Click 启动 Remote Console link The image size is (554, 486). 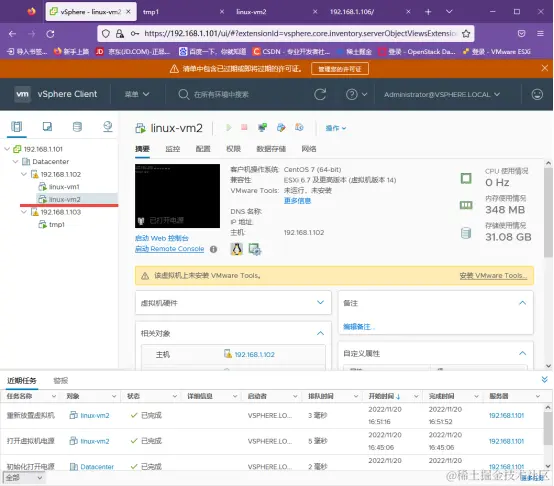pos(170,249)
